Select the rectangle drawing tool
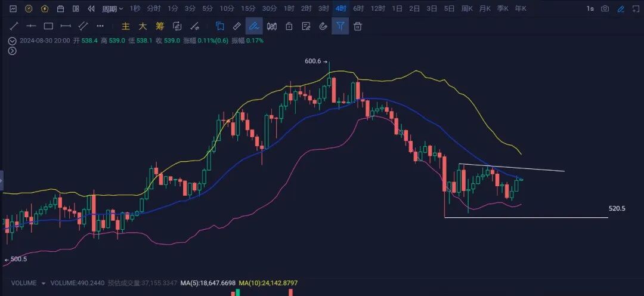644x296 pixels. [48, 26]
